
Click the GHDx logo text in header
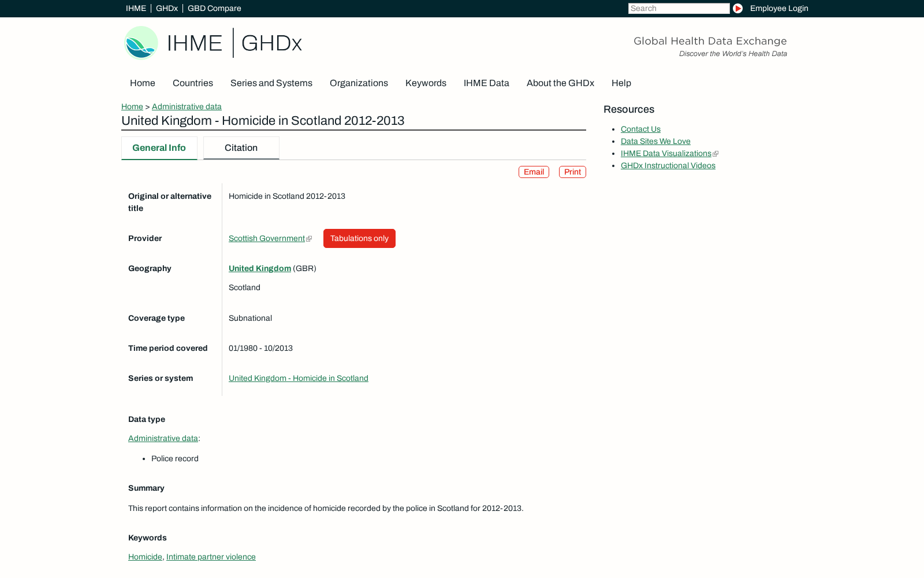[x=271, y=43]
